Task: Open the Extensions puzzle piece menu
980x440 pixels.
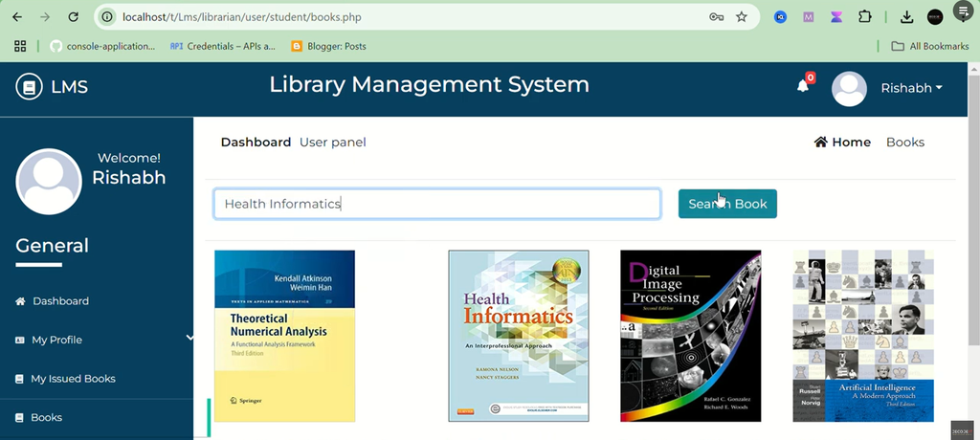Action: [864, 17]
